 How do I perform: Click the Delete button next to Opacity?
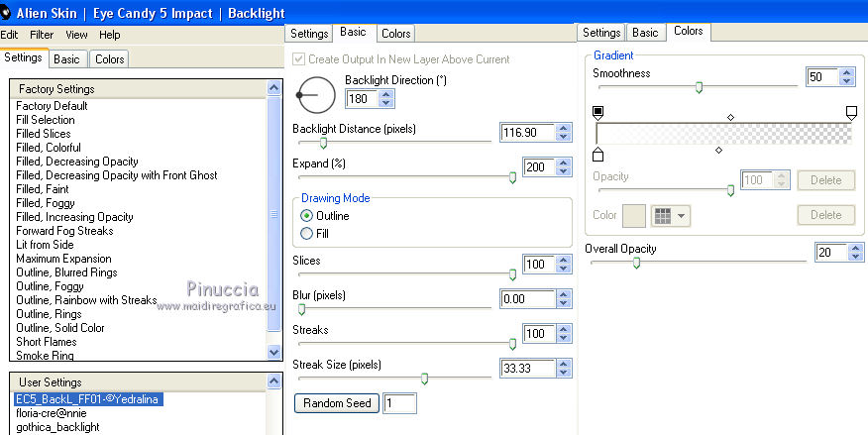(826, 180)
